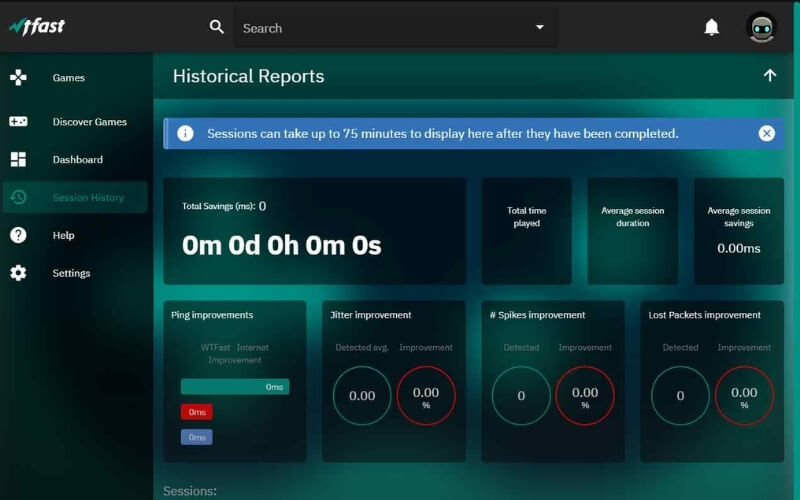This screenshot has width=800, height=500.
Task: Open the Games menu item
Action: pos(69,78)
